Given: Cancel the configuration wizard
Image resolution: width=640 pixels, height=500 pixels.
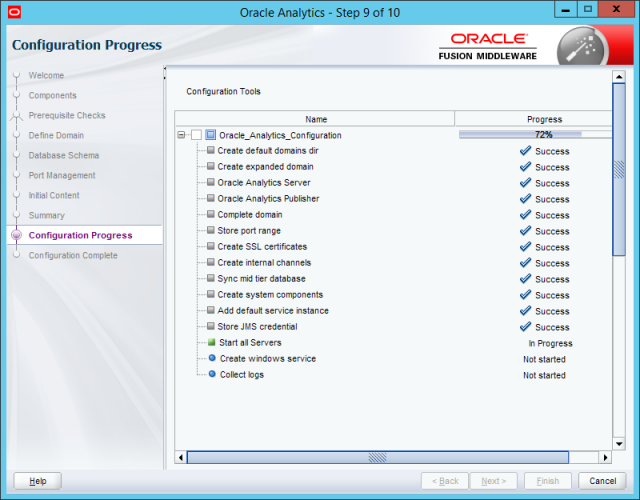Looking at the screenshot, I should (x=602, y=481).
